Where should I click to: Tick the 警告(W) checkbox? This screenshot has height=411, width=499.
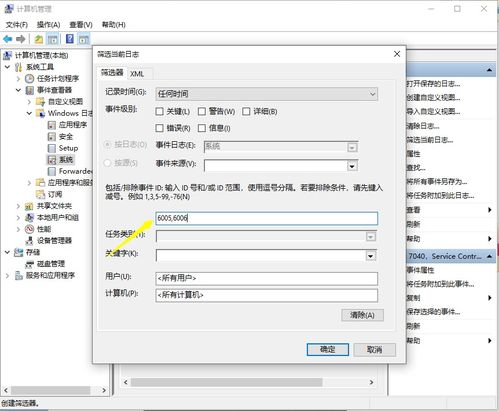[x=202, y=111]
